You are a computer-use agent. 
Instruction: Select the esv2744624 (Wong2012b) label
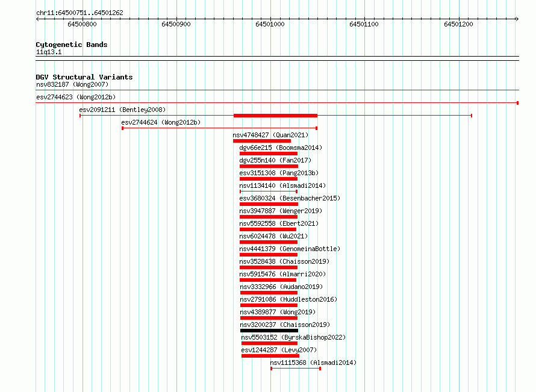click(x=161, y=122)
